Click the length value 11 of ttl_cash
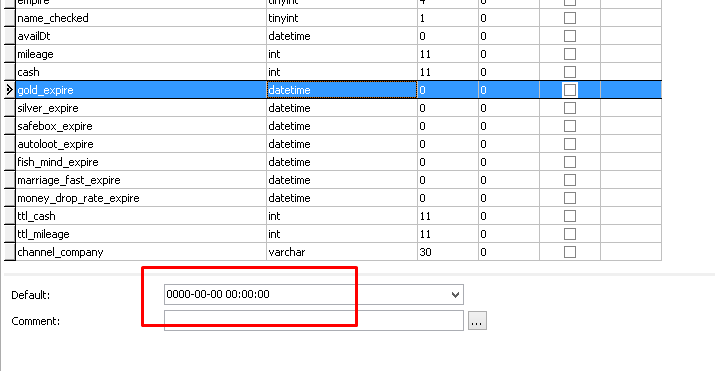The image size is (715, 371). tap(425, 216)
